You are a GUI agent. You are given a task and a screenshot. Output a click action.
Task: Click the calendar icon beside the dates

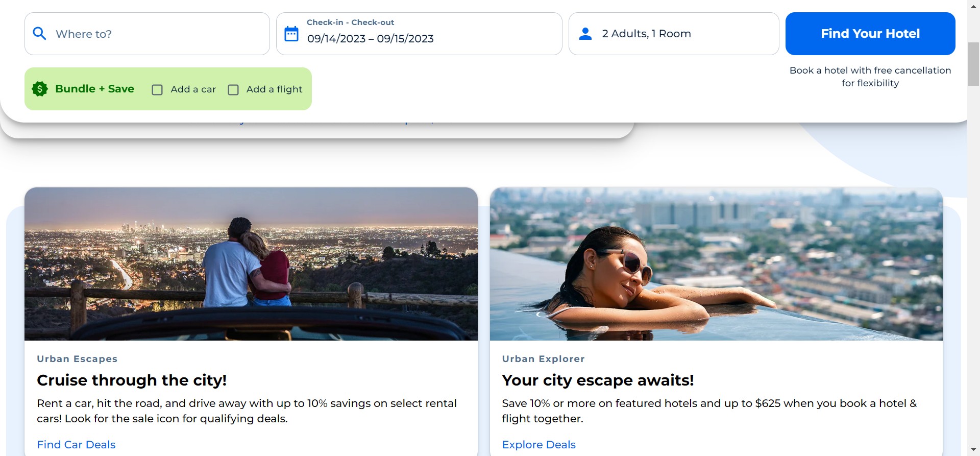tap(291, 34)
